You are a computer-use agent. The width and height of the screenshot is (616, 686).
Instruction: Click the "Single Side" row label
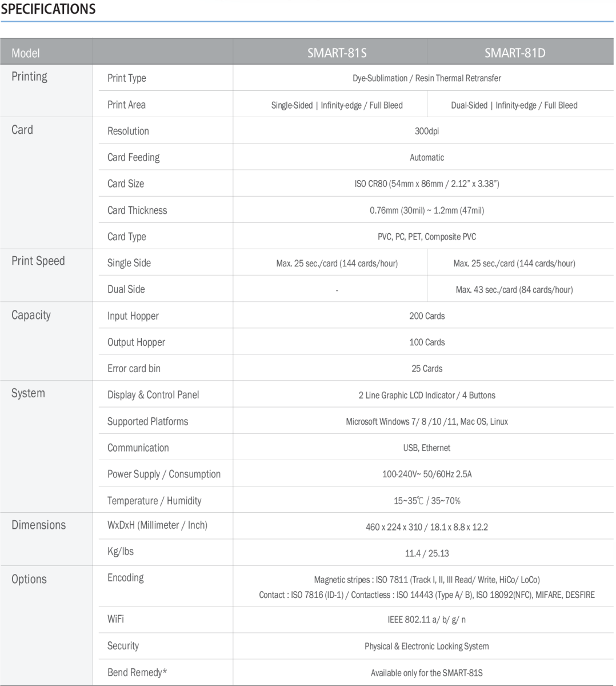coord(129,263)
